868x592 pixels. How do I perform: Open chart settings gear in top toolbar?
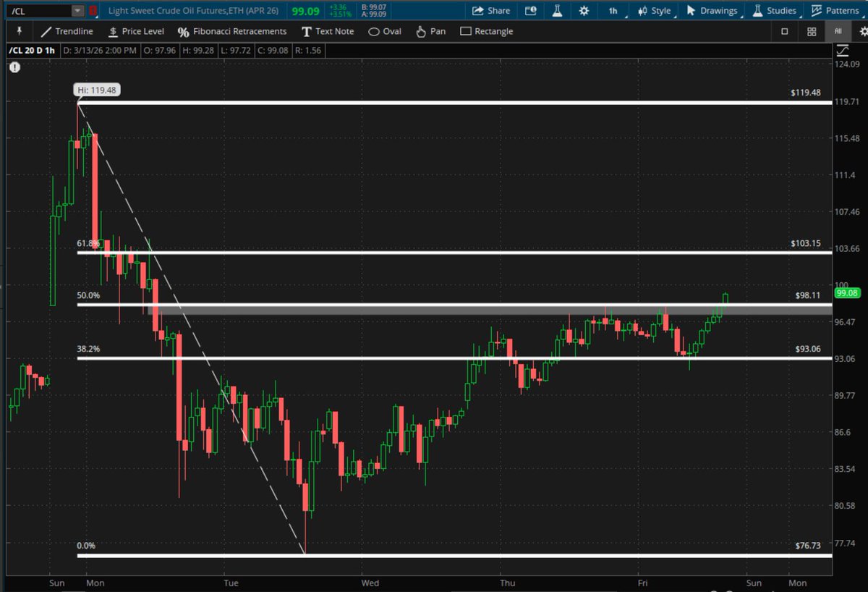[584, 11]
